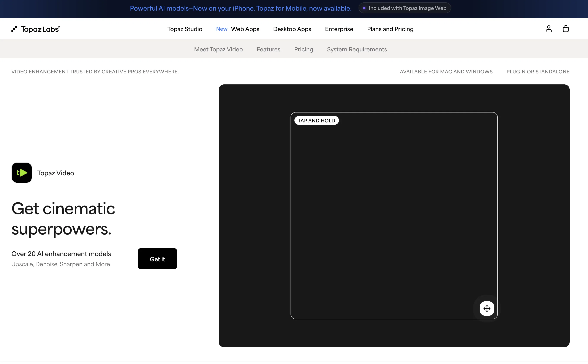Open the Topaz Studio menu
Viewport: 588px width, 364px height.
(185, 29)
